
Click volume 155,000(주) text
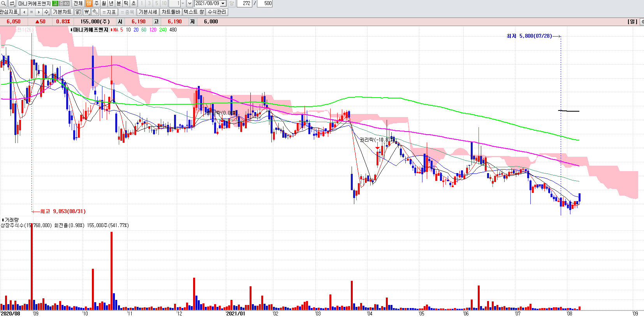click(95, 22)
